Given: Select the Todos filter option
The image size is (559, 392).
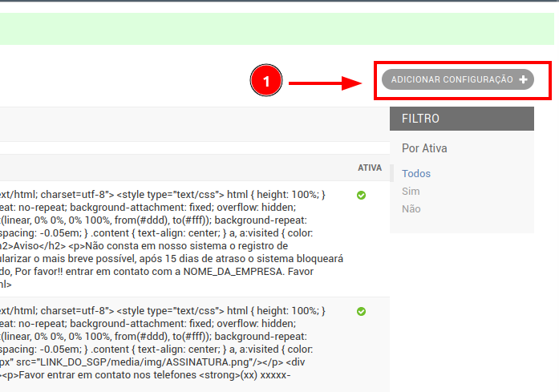Looking at the screenshot, I should (x=415, y=173).
